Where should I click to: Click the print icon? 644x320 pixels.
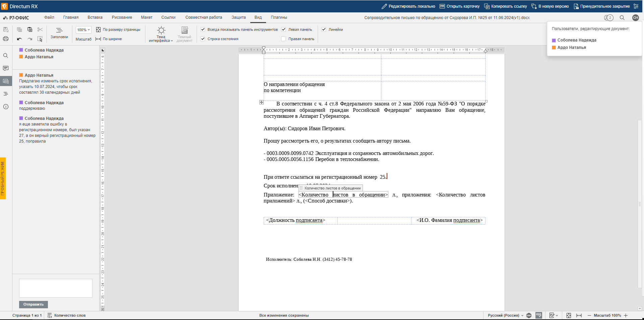point(6,39)
